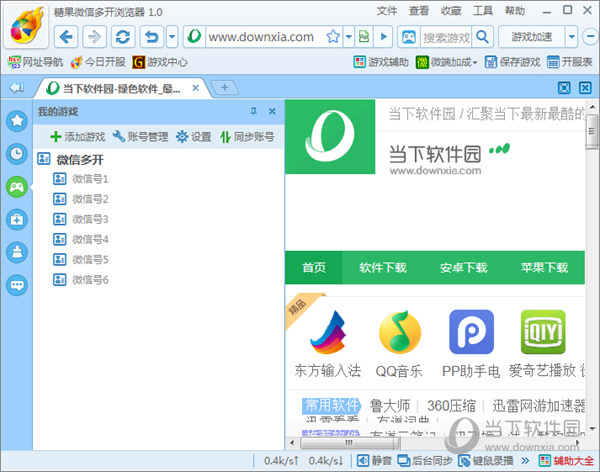Select 微信号2 in the list
Viewport: 600px width, 472px height.
(x=80, y=199)
